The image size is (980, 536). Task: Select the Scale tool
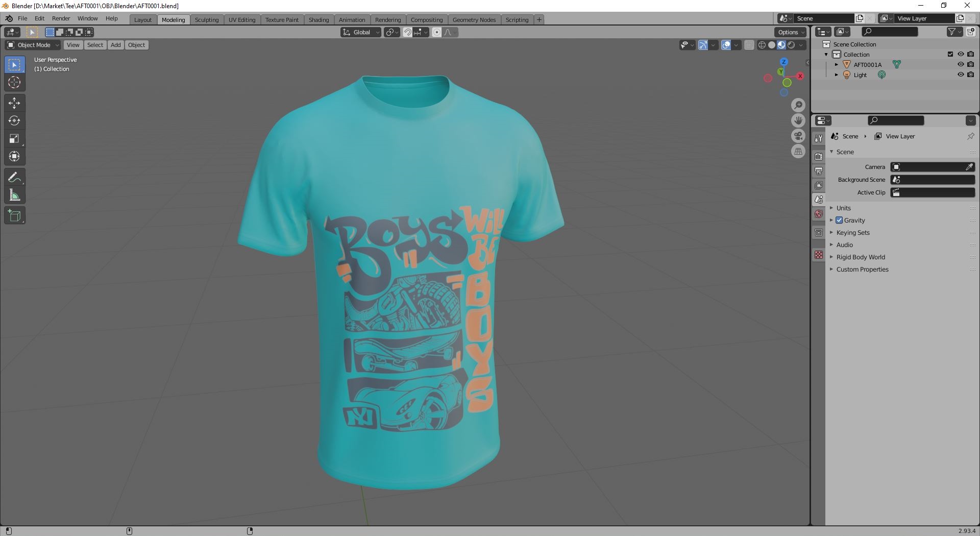(x=14, y=139)
